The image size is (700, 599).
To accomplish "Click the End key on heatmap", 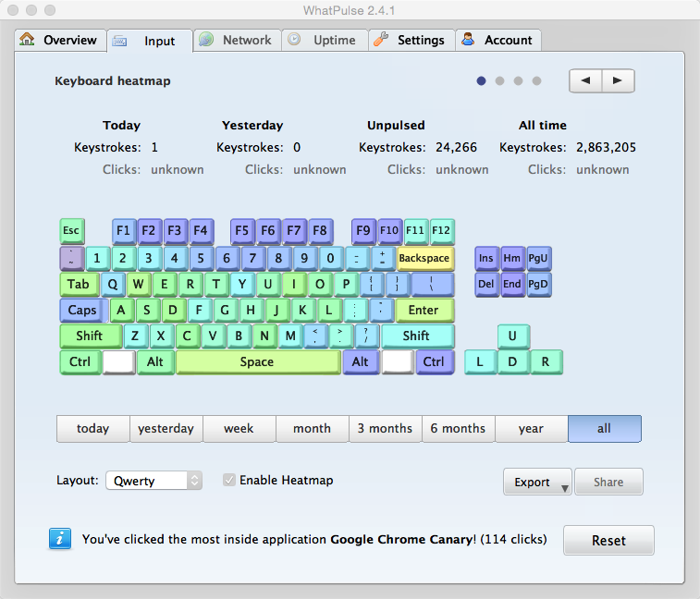I will (512, 285).
